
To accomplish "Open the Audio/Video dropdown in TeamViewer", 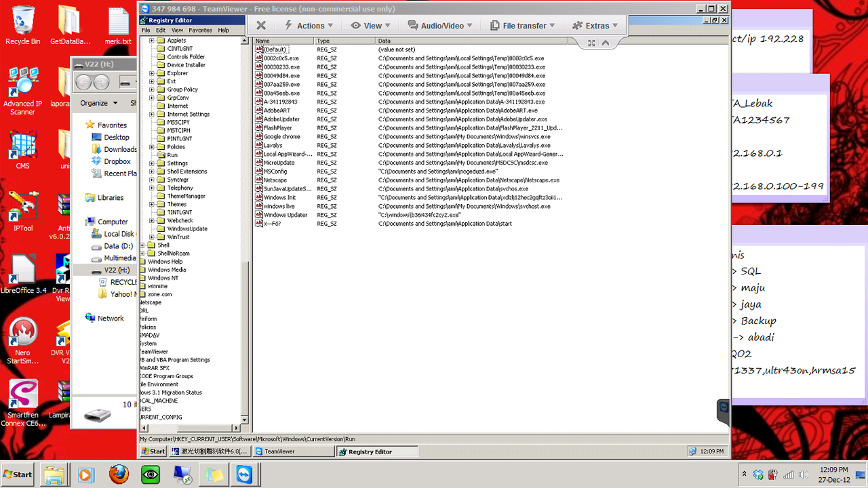I will pos(441,26).
